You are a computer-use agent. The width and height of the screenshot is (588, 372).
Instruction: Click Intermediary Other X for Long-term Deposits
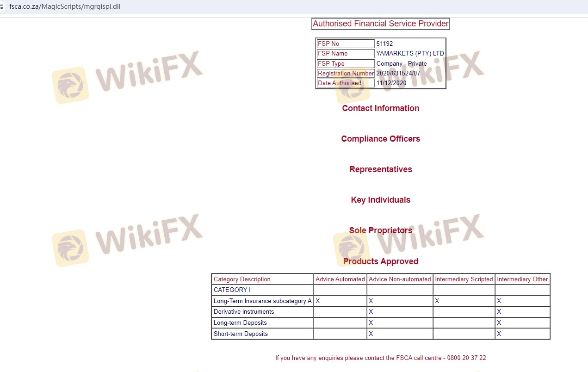499,323
